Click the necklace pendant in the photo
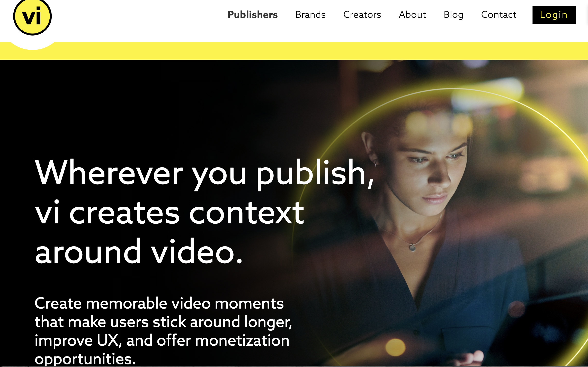 (x=412, y=248)
